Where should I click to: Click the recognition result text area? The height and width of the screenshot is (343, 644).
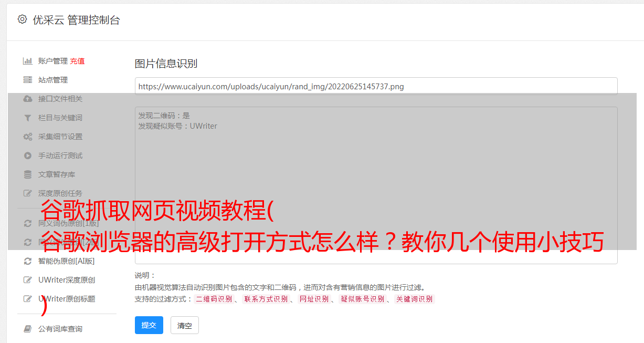point(376,185)
